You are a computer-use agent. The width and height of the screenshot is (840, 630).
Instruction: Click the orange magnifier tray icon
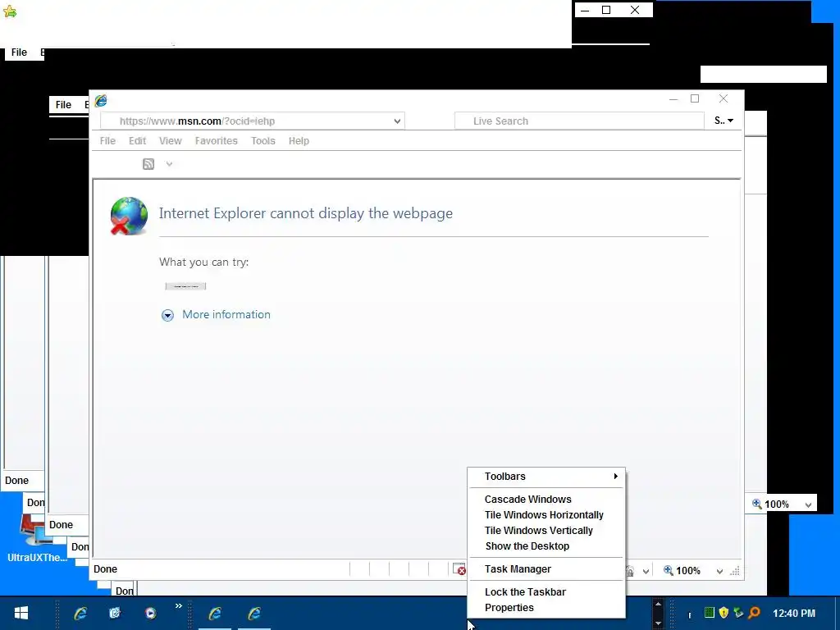point(755,612)
